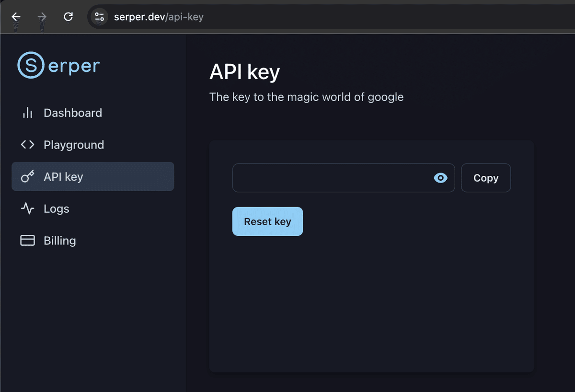Select the Dashboard chart icon
This screenshot has width=575, height=392.
tap(28, 113)
